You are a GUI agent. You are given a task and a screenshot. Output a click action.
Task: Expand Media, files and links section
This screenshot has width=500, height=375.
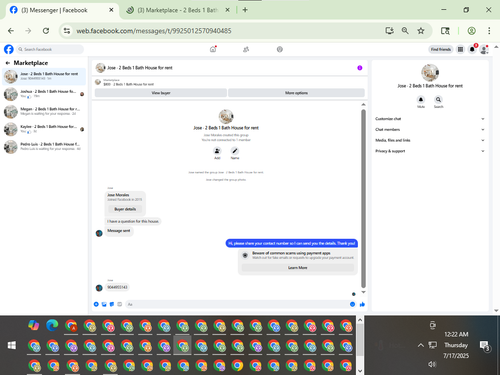[430, 140]
